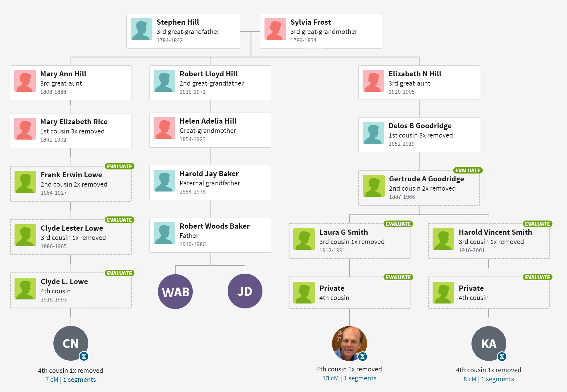Select the photo avatar of 13 cM match
This screenshot has width=567, height=392.
pos(350,344)
